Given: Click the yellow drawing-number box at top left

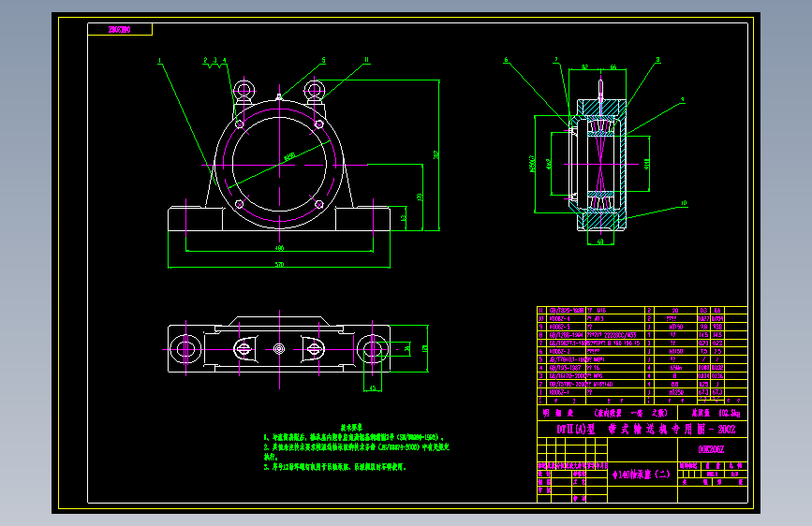Looking at the screenshot, I should 120,30.
